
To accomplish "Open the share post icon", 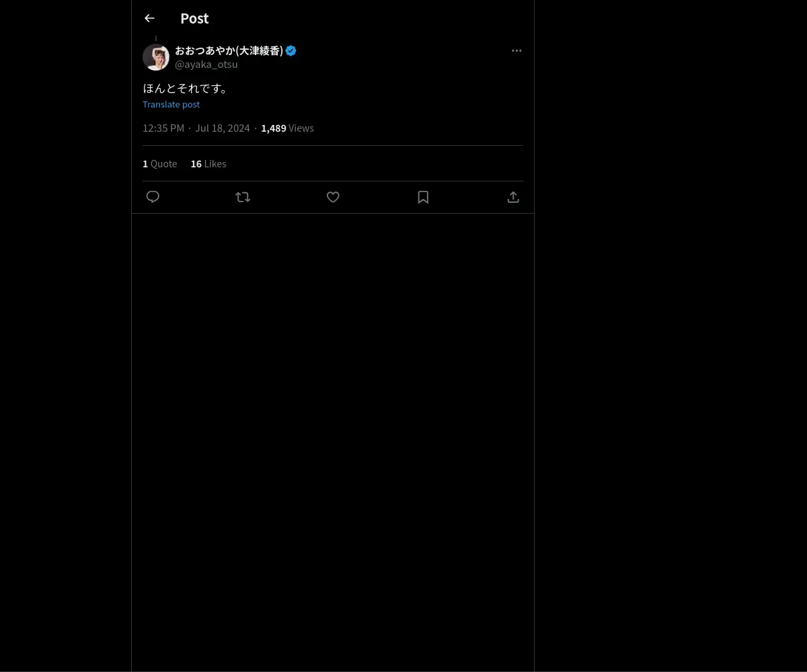I will [x=513, y=197].
